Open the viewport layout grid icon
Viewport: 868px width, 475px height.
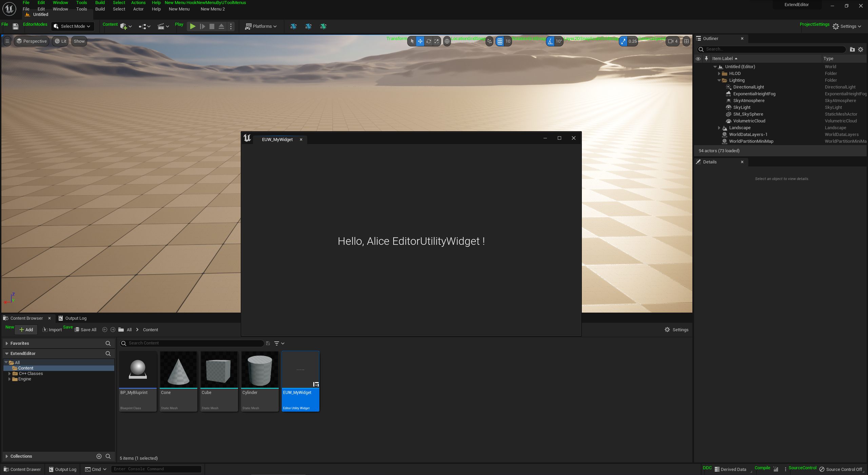point(686,41)
